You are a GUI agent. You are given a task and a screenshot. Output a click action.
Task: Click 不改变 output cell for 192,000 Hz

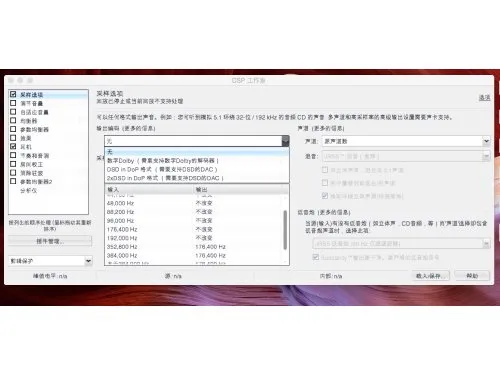(204, 238)
